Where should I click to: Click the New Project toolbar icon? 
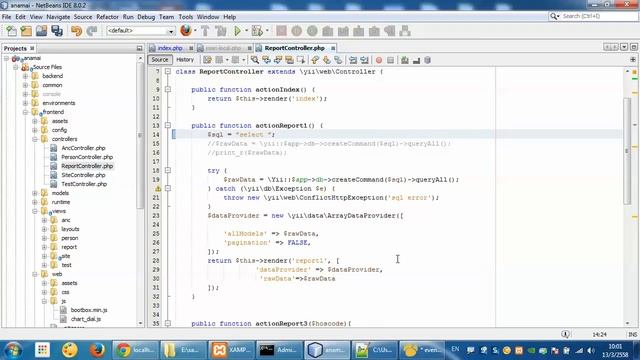pos(26,31)
